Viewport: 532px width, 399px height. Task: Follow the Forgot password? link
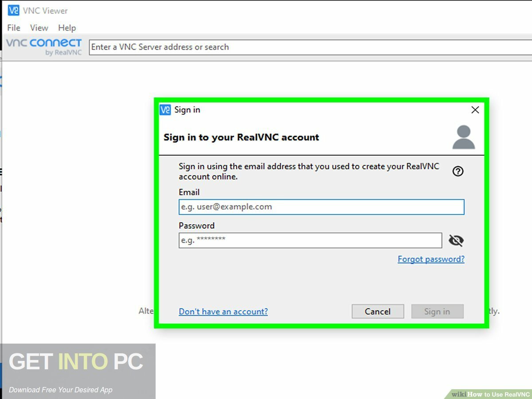pos(431,259)
